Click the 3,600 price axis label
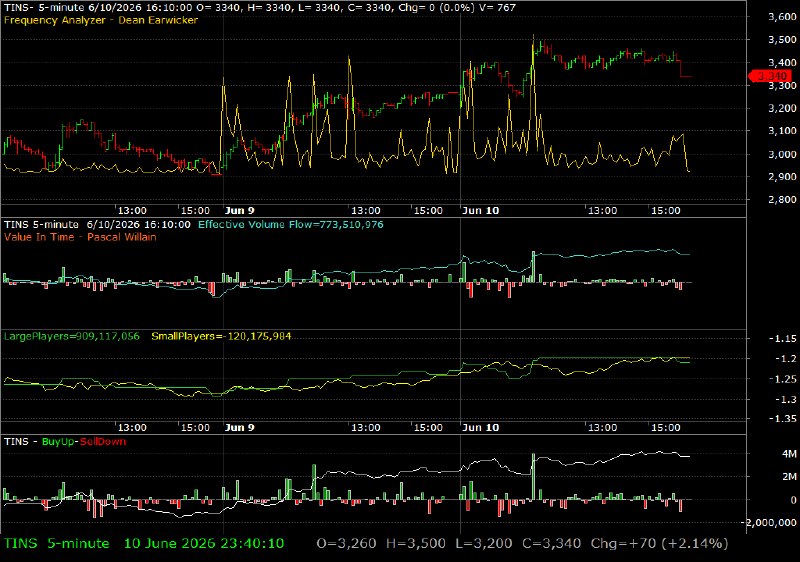 coord(782,16)
